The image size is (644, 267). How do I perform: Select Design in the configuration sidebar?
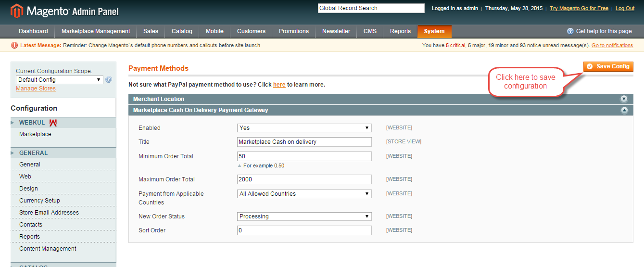(x=28, y=189)
